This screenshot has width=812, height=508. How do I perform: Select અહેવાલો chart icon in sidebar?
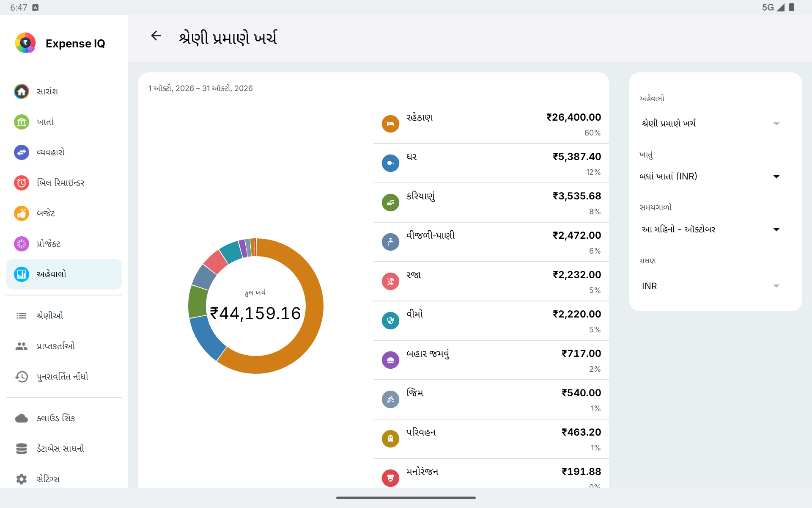(x=22, y=274)
